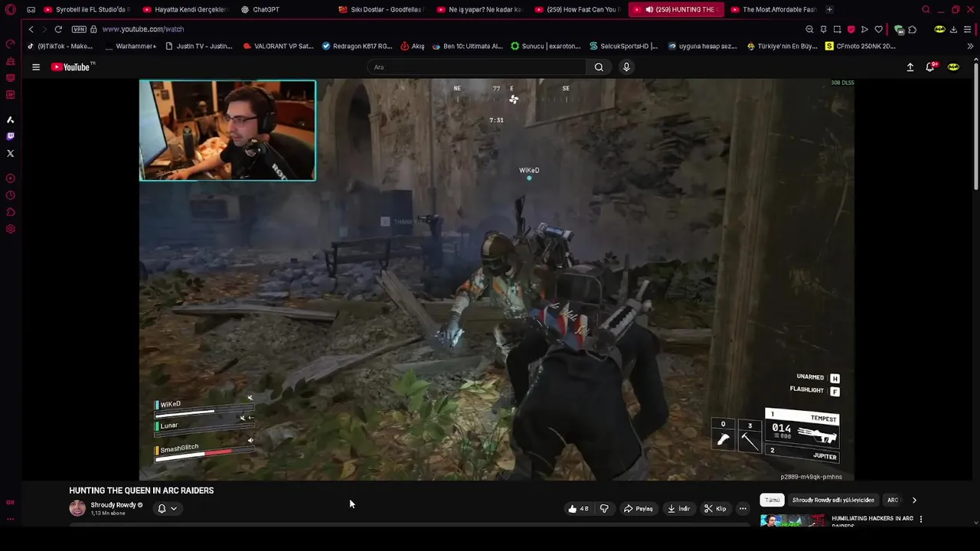980x551 pixels.
Task: Click the heart bookmark icon in address bar
Action: coord(878,29)
